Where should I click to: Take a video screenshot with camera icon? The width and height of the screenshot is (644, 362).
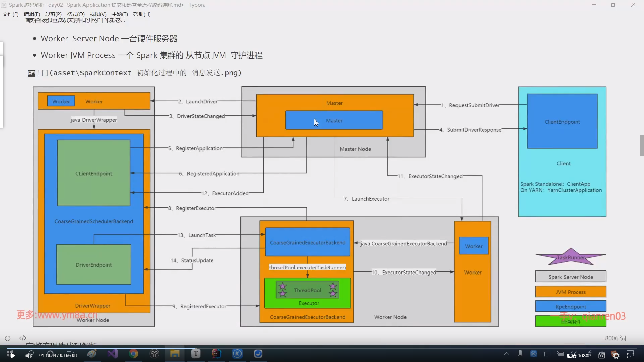pos(602,355)
